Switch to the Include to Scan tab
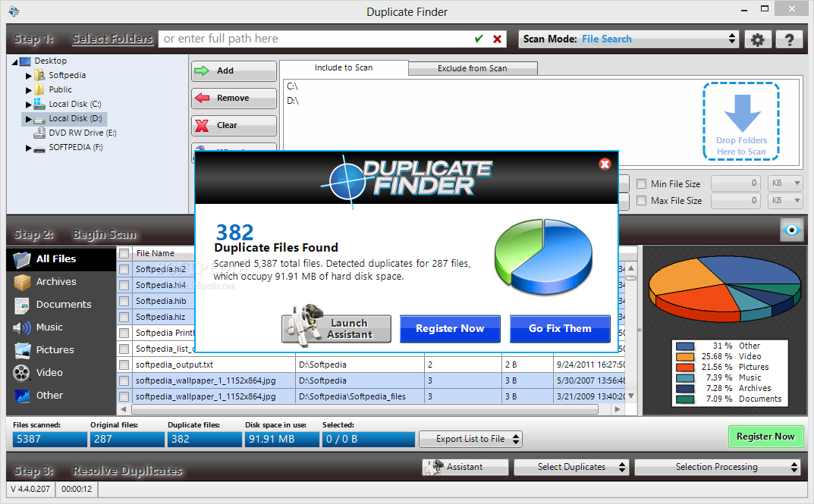814x504 pixels. coord(344,68)
